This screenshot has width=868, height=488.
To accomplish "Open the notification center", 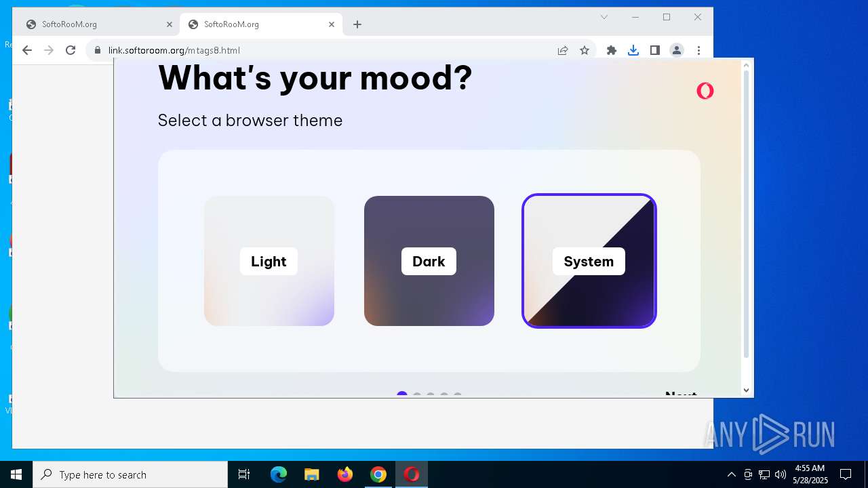I will [846, 474].
